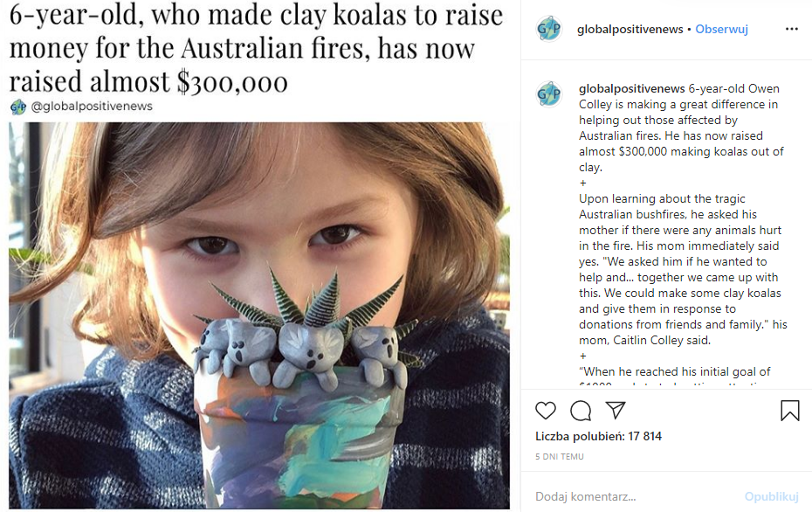Image resolution: width=812 pixels, height=512 pixels.
Task: Follow the account via Obserwuj
Action: [x=721, y=29]
